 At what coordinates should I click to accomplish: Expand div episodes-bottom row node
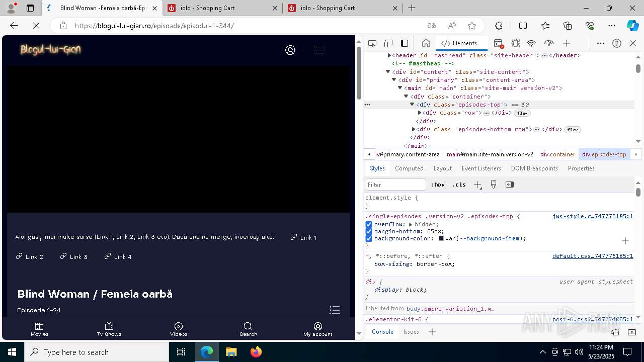(414, 129)
